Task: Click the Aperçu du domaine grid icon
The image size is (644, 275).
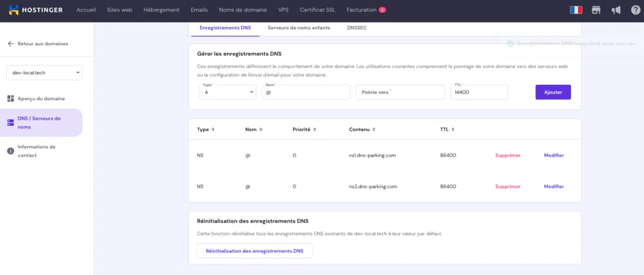Action: tap(11, 99)
